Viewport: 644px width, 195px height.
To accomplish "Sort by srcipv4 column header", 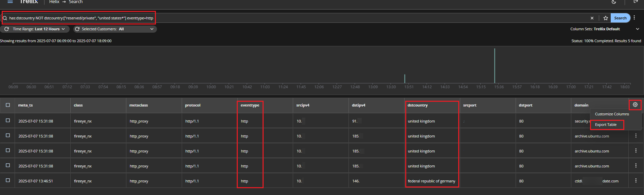I will [x=303, y=105].
